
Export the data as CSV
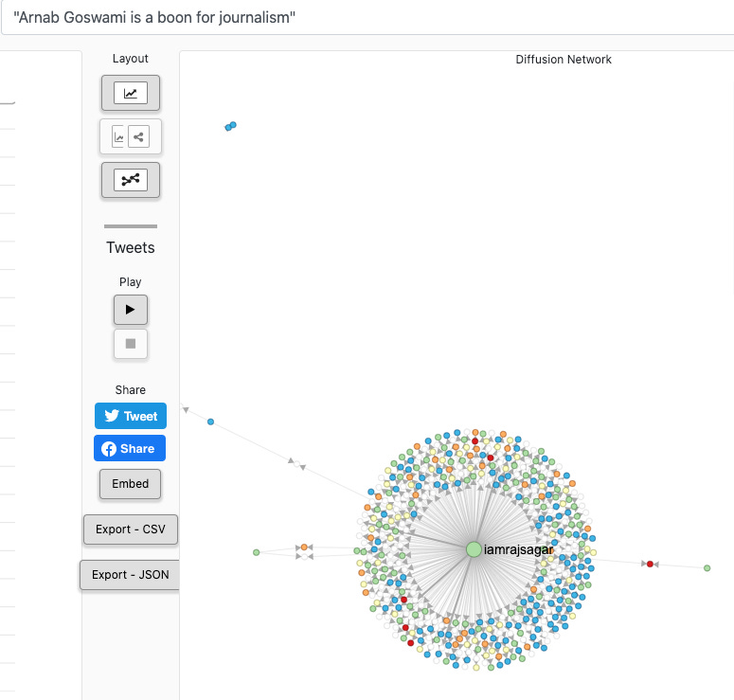[131, 529]
